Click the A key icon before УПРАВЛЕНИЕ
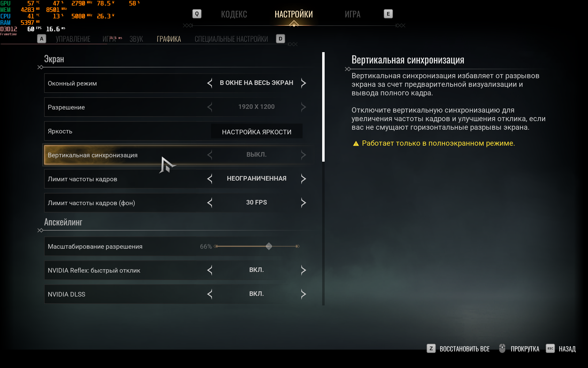The height and width of the screenshot is (368, 588). (x=42, y=39)
